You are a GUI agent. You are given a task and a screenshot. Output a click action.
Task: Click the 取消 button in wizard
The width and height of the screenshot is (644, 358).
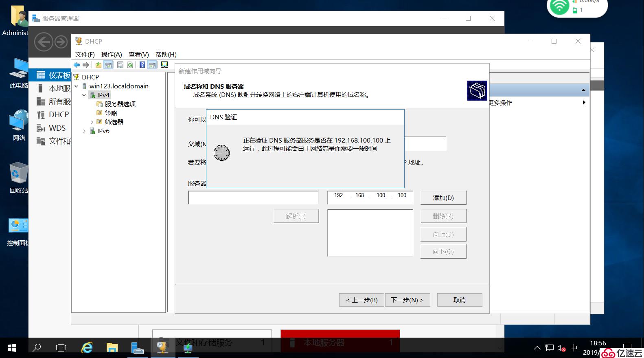click(460, 300)
